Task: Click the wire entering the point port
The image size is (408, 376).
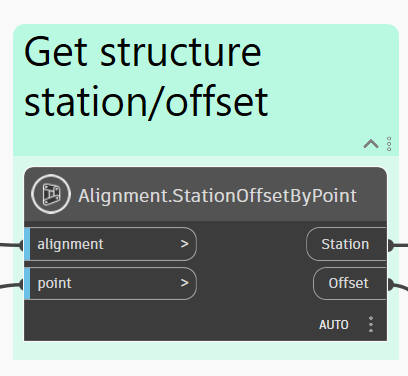Action: pyautogui.click(x=10, y=285)
